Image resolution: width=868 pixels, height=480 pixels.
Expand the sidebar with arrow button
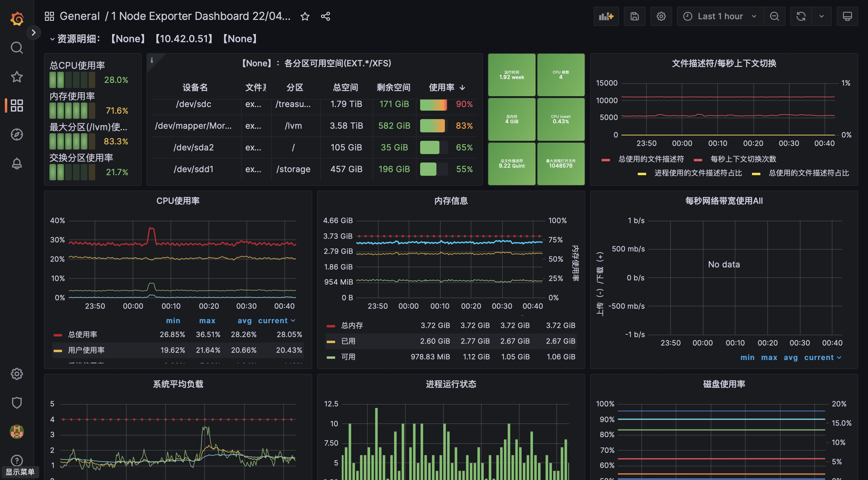click(x=33, y=32)
